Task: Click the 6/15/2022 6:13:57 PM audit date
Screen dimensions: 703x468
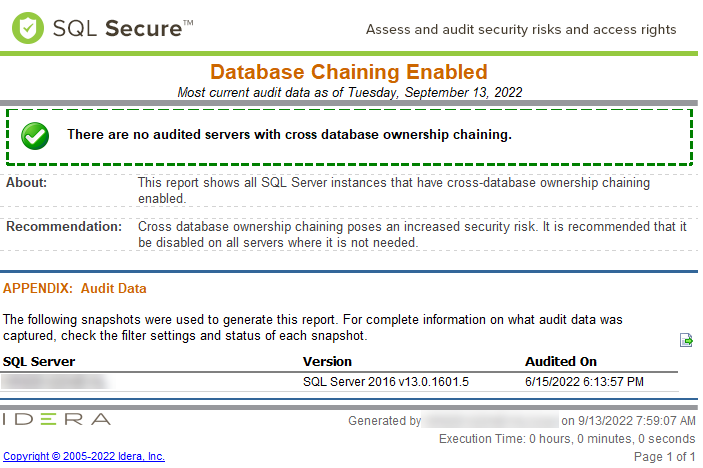Action: (584, 381)
